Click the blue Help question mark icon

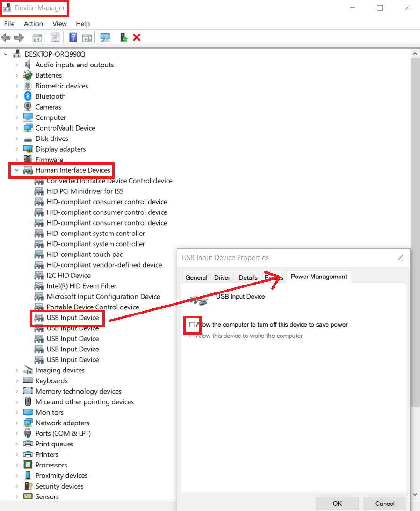(73, 37)
